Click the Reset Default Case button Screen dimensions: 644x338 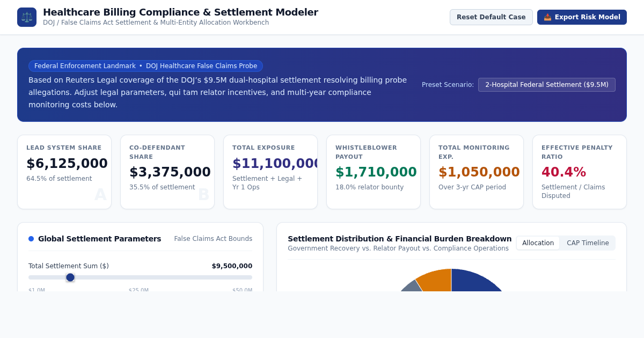(491, 17)
